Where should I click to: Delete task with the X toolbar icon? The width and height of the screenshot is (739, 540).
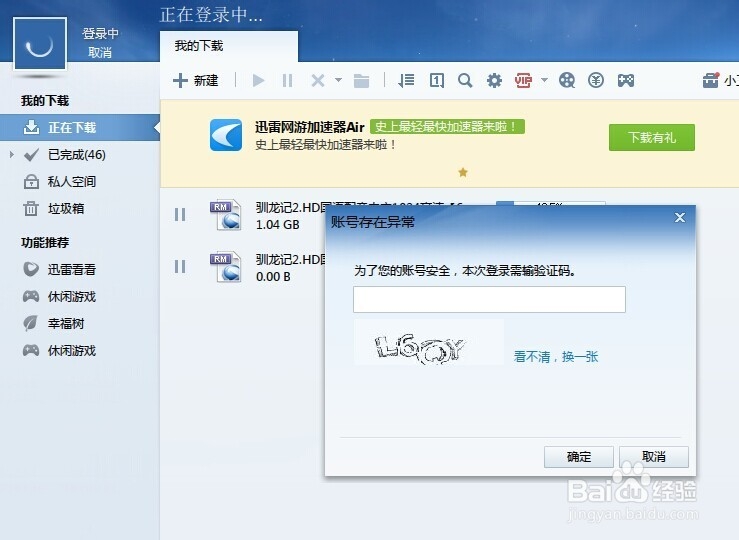[x=318, y=81]
